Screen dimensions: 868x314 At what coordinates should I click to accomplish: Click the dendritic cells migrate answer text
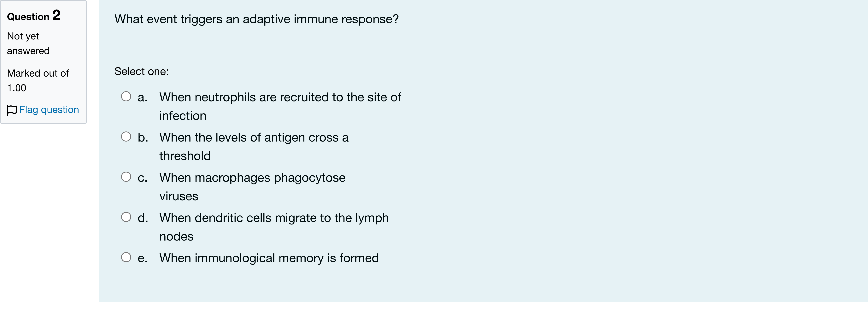274,227
